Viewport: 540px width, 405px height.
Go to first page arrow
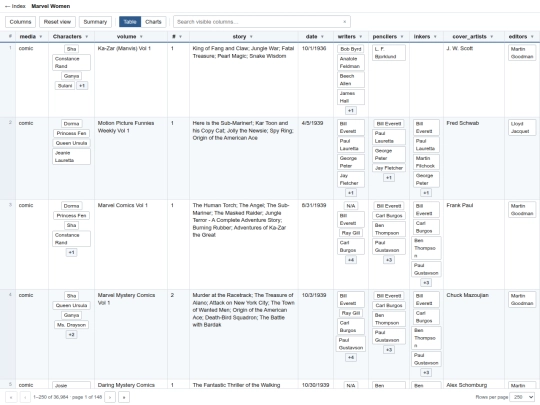pos(11,397)
